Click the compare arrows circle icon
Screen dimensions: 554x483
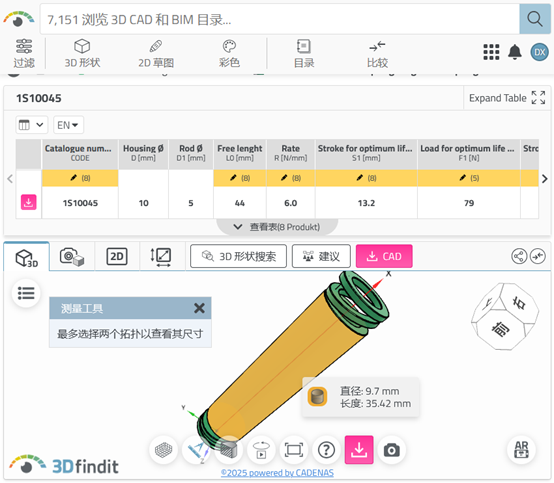(538, 256)
